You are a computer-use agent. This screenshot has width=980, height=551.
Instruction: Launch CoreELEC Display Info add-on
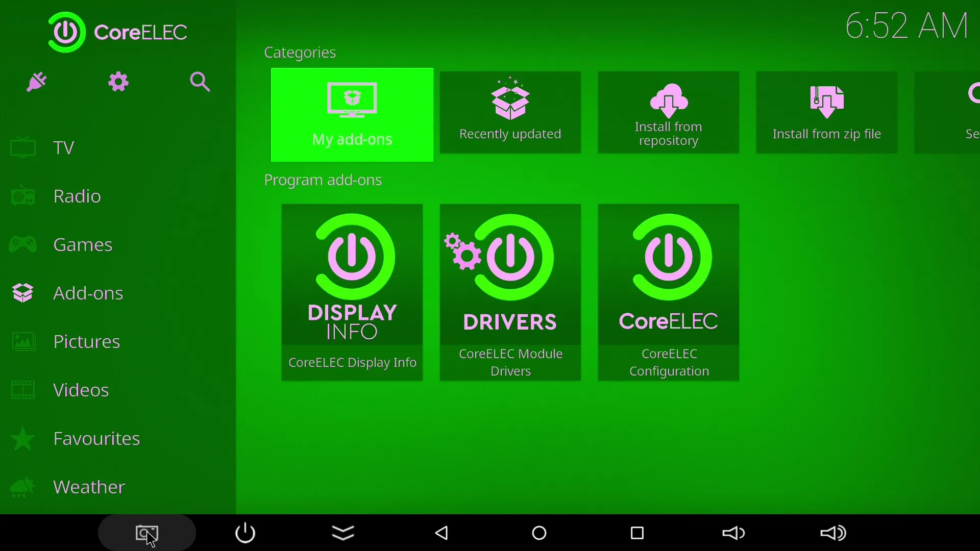tap(352, 292)
